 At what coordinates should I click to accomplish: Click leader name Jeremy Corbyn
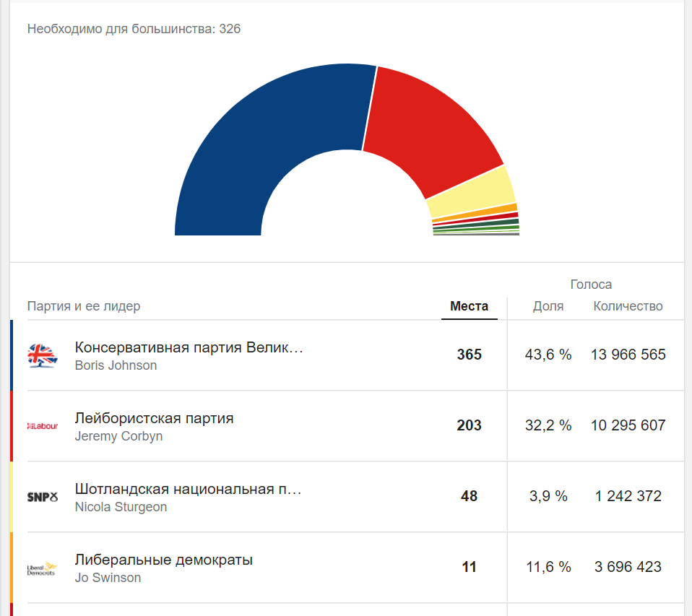tap(118, 436)
